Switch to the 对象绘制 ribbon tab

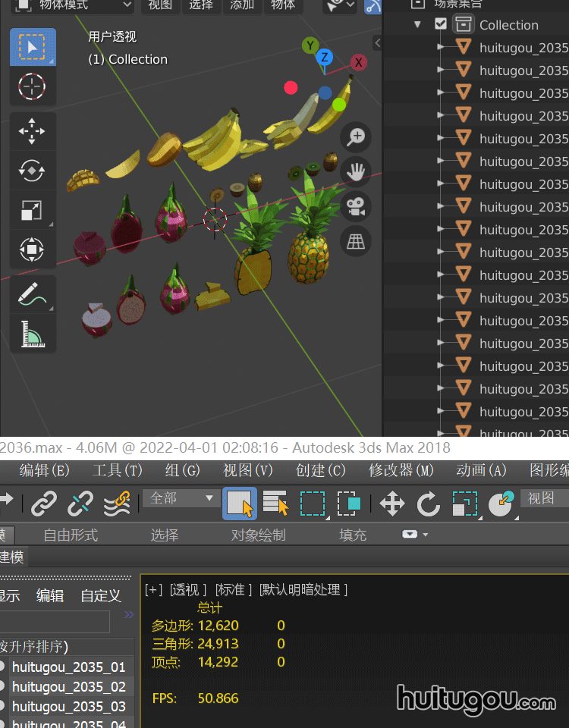tap(258, 535)
